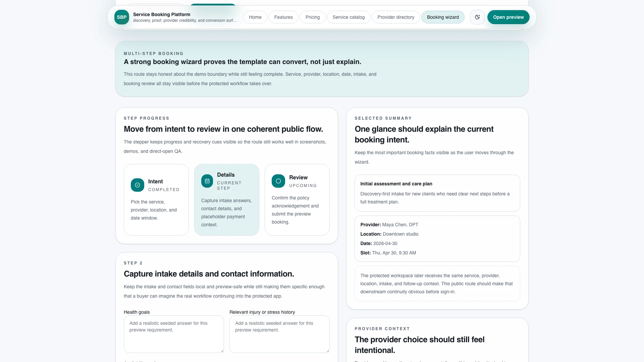Select the Review upcoming step card
This screenshot has height=362, width=644.
pyautogui.click(x=297, y=200)
